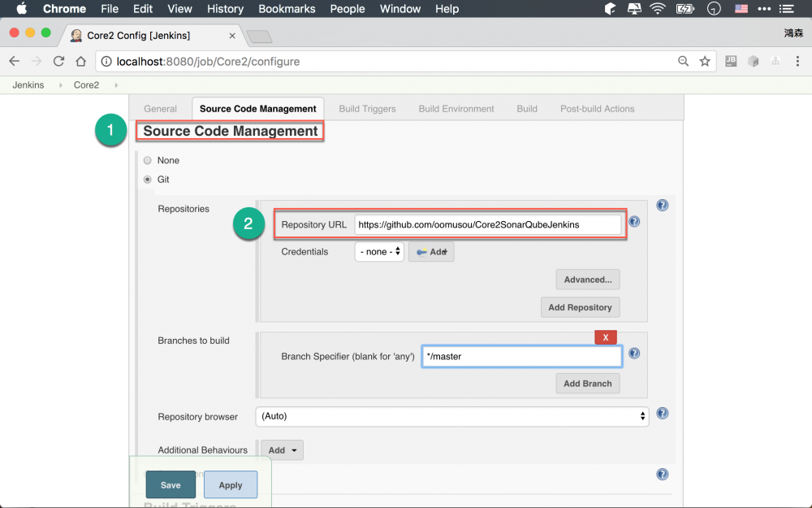Bookmark the page with the star icon
The image size is (812, 508).
click(704, 61)
